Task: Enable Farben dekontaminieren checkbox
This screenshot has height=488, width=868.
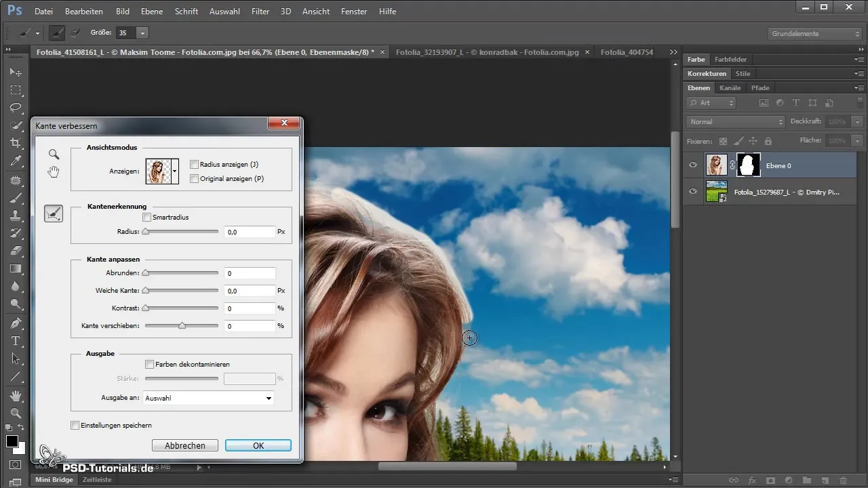Action: coord(149,364)
